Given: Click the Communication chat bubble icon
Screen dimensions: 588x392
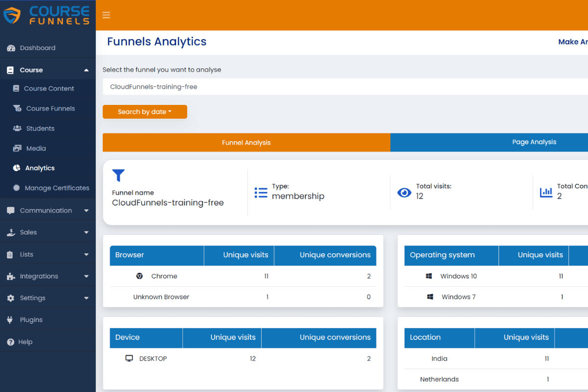Looking at the screenshot, I should tap(11, 211).
